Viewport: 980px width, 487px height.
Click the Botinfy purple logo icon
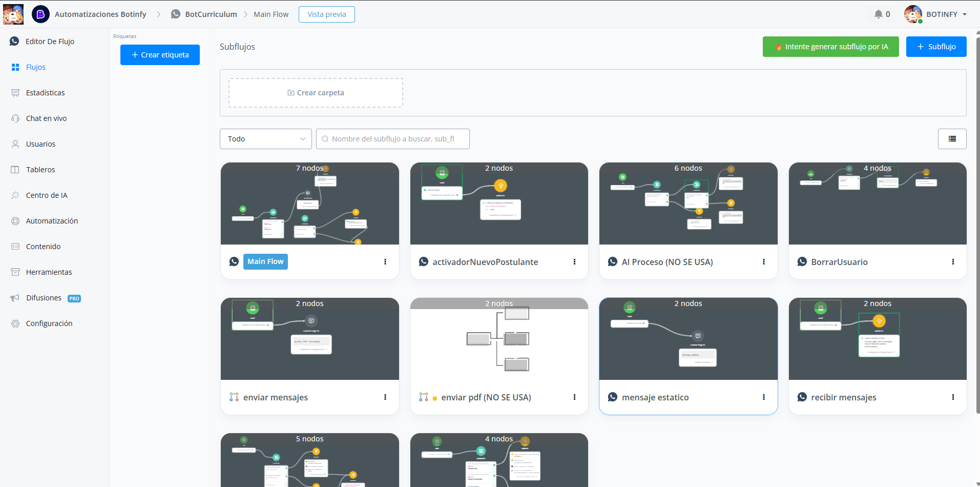point(40,14)
